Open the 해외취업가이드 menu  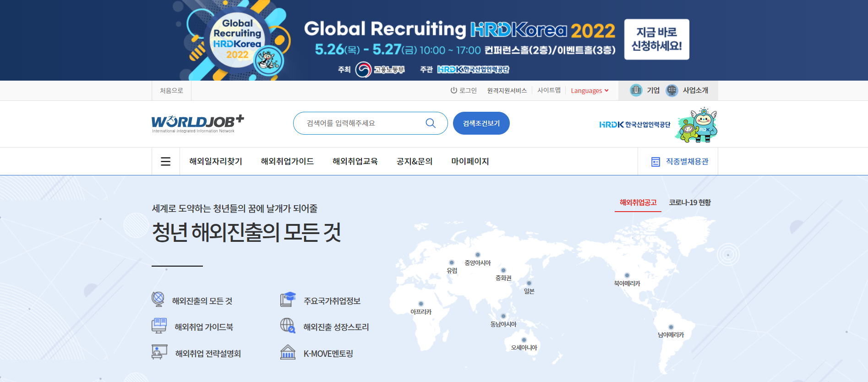[287, 161]
